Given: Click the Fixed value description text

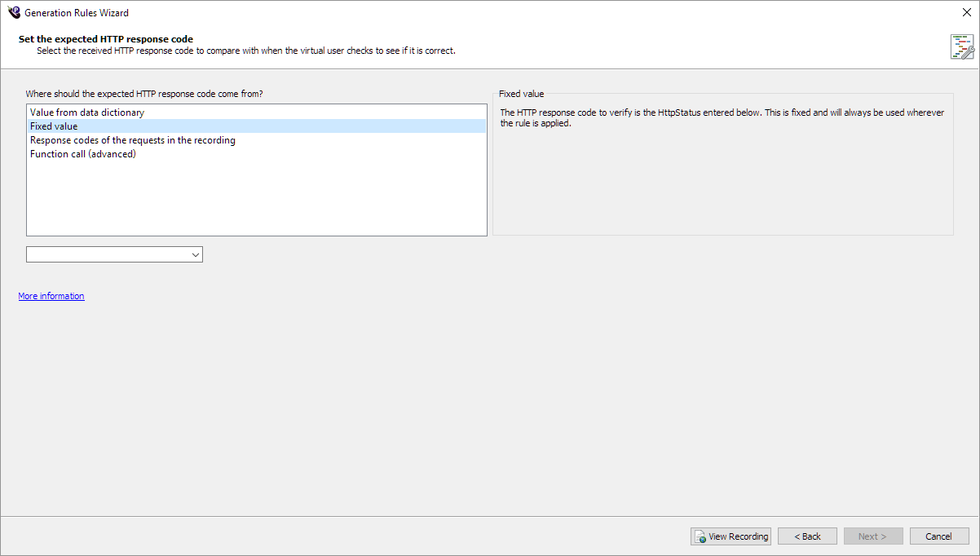Looking at the screenshot, I should [722, 118].
